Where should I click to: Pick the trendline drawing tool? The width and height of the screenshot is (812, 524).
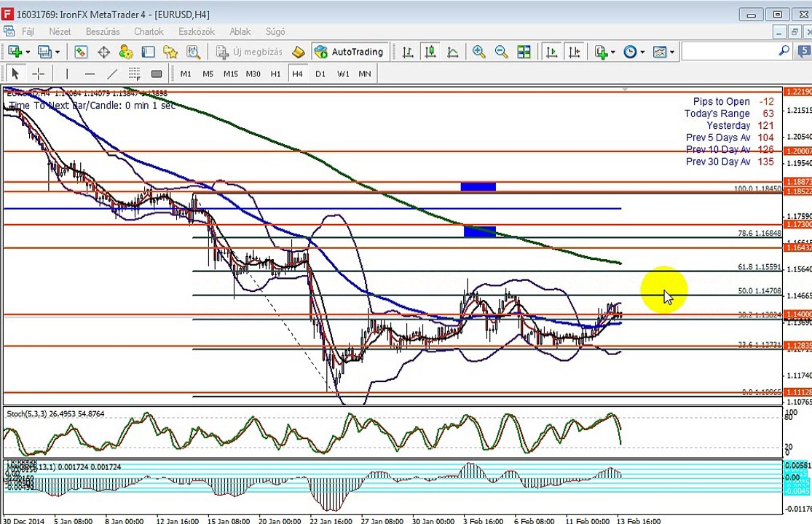(112, 74)
